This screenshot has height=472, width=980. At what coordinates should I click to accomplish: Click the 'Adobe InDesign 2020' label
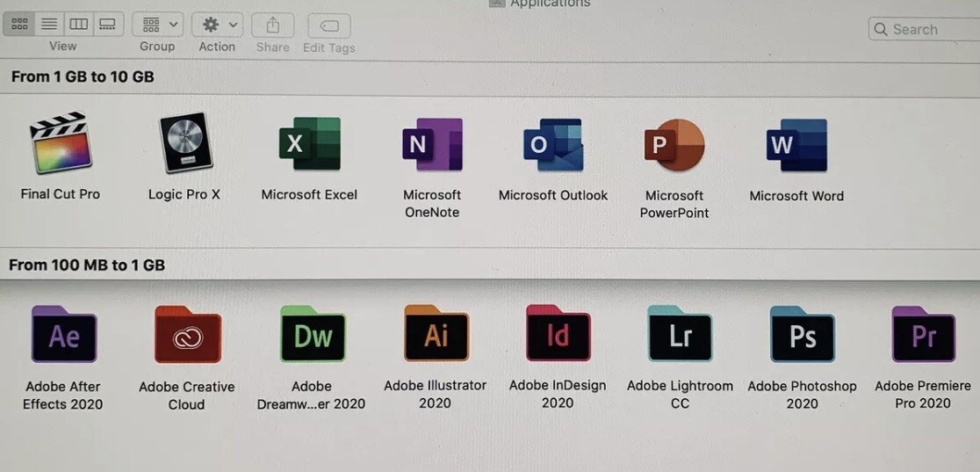pyautogui.click(x=558, y=395)
